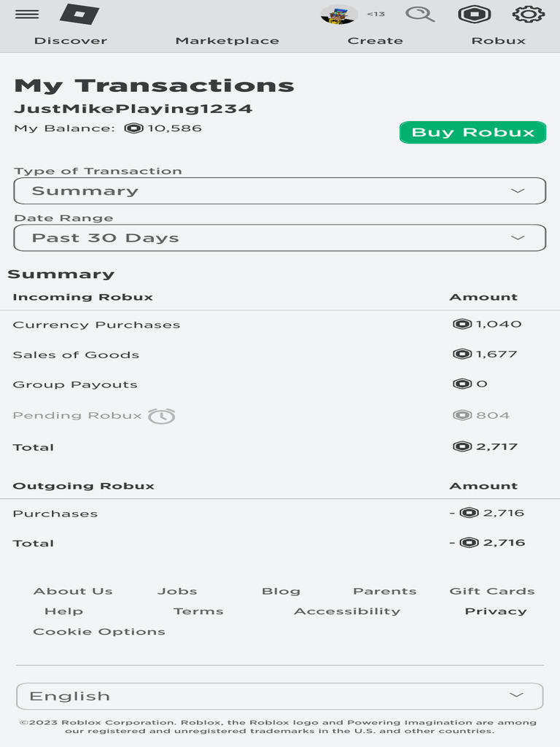
Task: Open the user avatar profile
Action: [338, 14]
